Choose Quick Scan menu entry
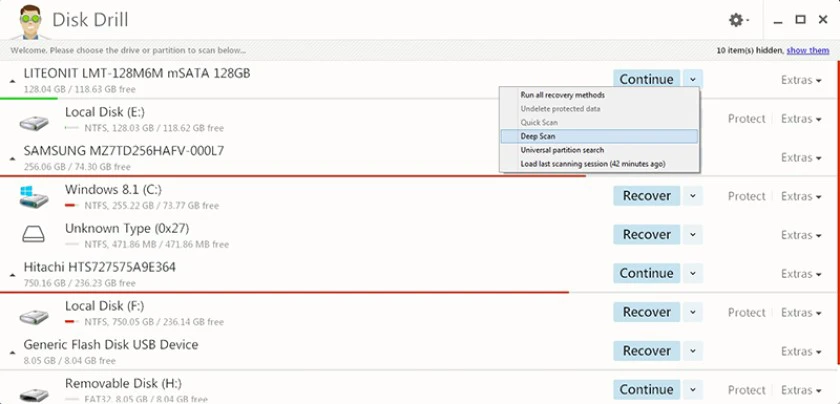 tap(599, 123)
